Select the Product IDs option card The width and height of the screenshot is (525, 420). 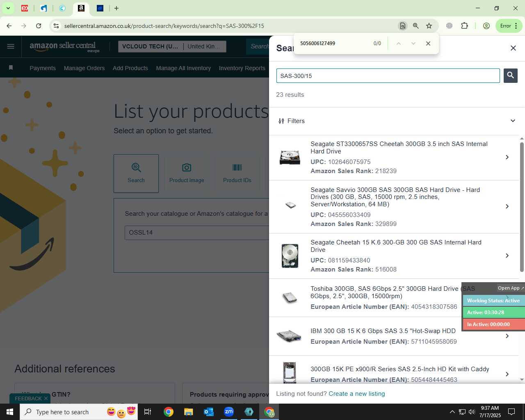coord(237,173)
